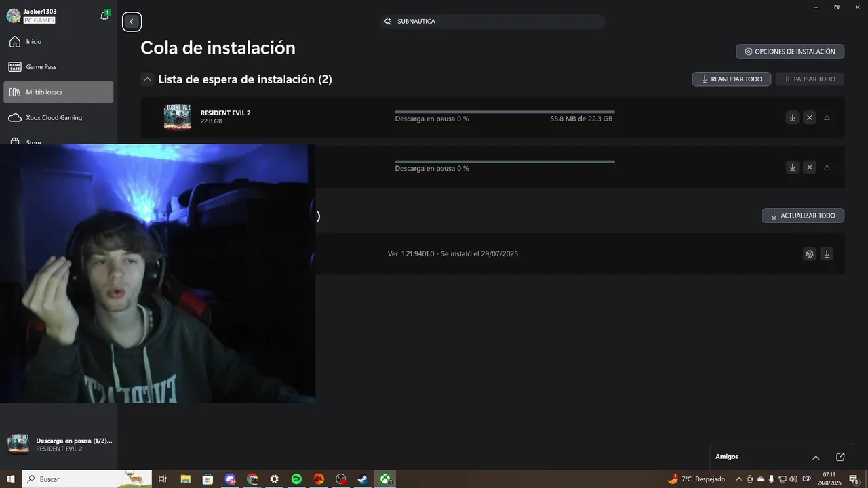
Task: Open EA app from taskbar
Action: (x=319, y=479)
